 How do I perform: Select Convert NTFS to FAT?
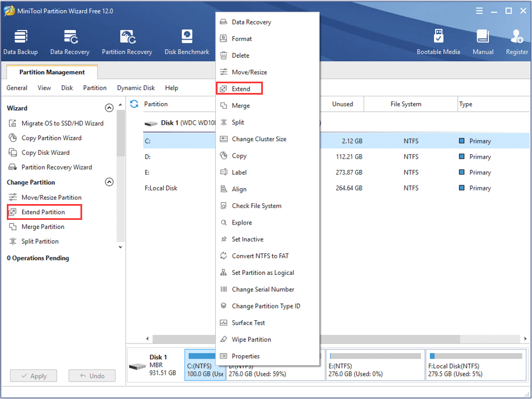(x=267, y=256)
